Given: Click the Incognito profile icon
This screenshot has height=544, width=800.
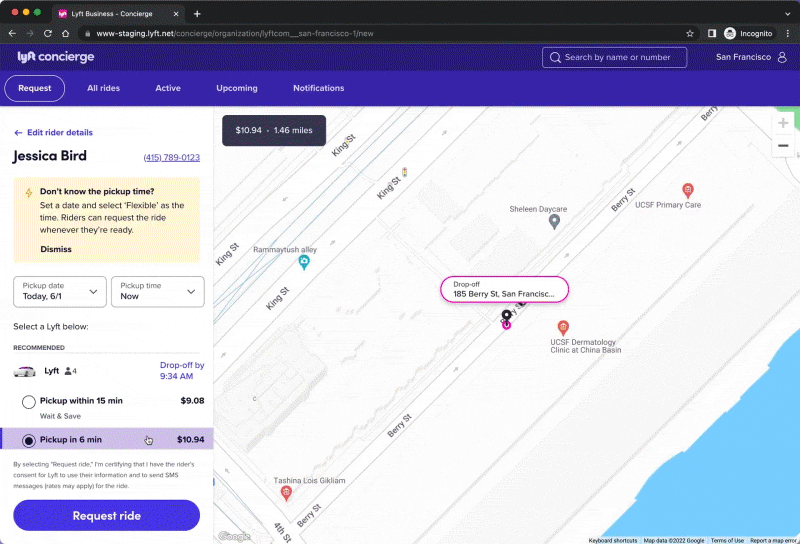Looking at the screenshot, I should click(730, 33).
